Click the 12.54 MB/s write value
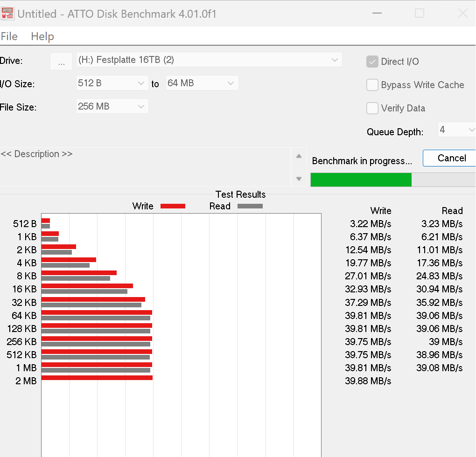476x457 pixels. 368,250
